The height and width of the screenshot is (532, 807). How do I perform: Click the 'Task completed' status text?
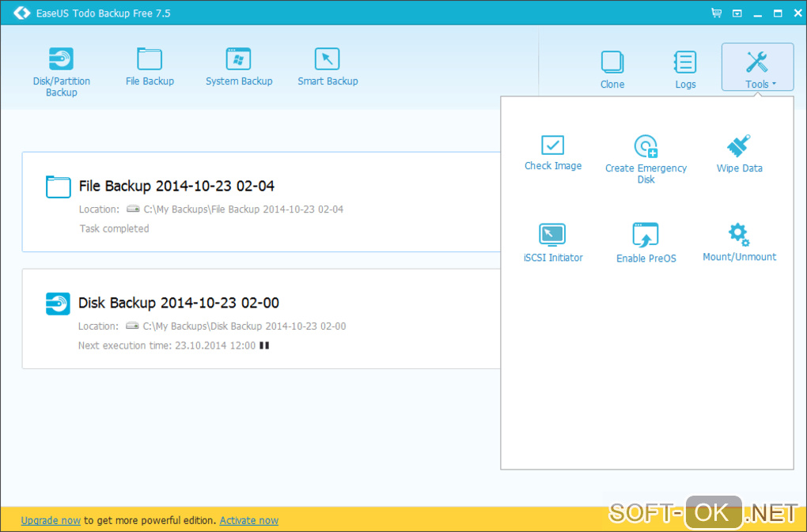[114, 228]
